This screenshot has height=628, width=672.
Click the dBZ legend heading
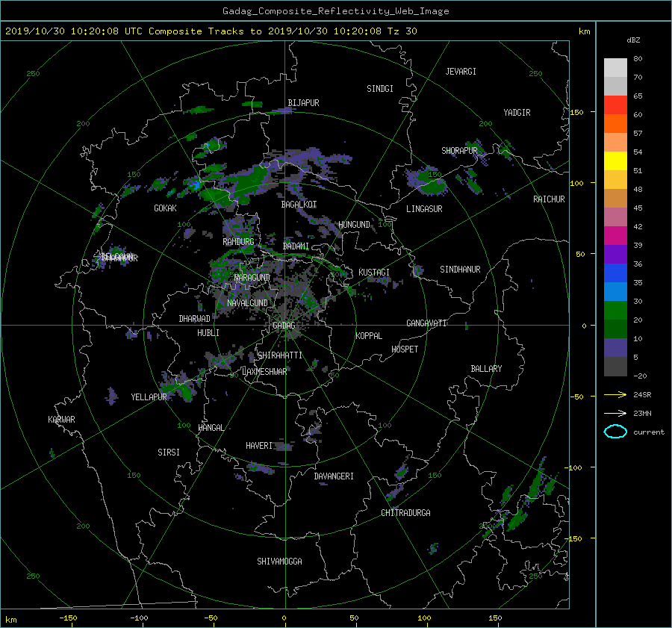(633, 40)
